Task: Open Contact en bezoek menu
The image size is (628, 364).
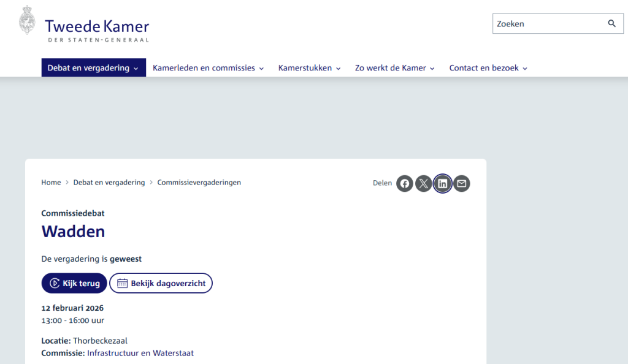Action: pos(488,68)
